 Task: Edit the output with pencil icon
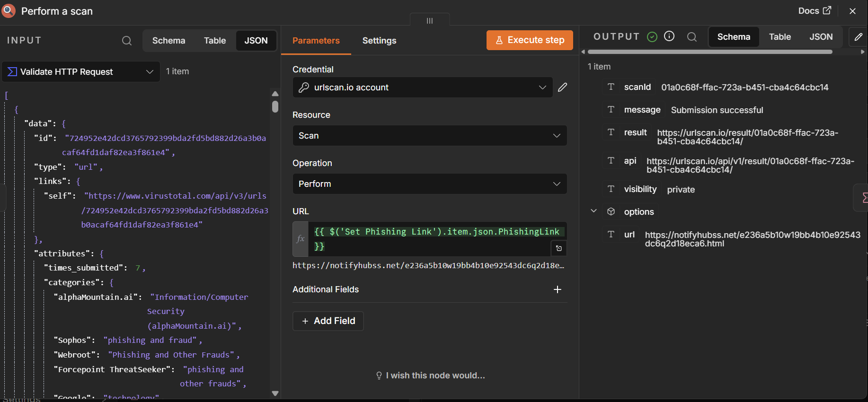(858, 37)
